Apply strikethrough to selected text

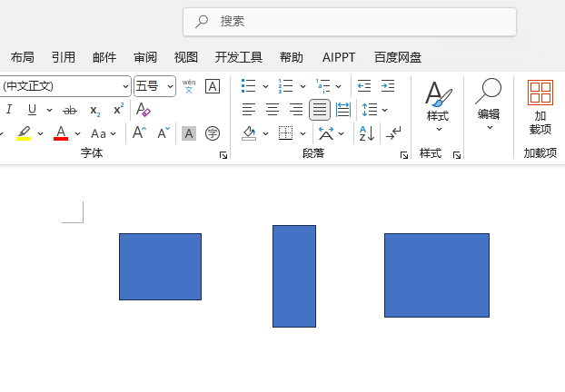(70, 110)
